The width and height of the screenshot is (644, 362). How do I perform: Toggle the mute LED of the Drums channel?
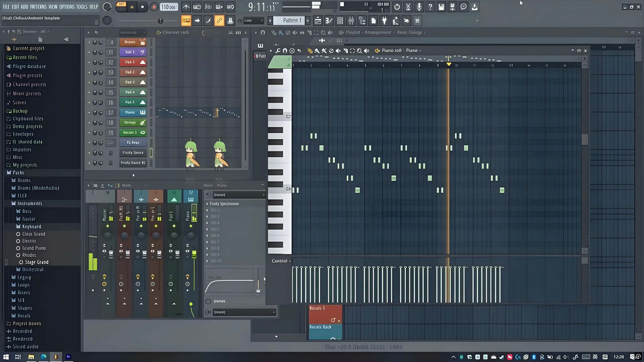pos(89,42)
